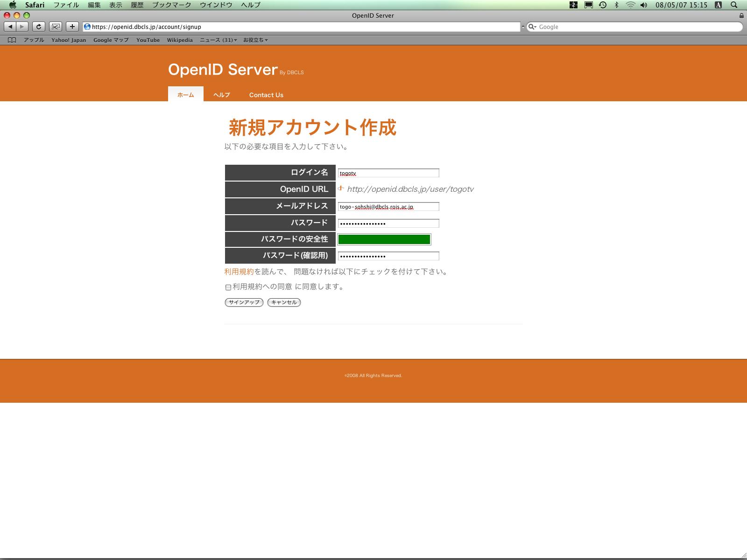Check the 利用規約への同意 checkbox

pos(228,287)
